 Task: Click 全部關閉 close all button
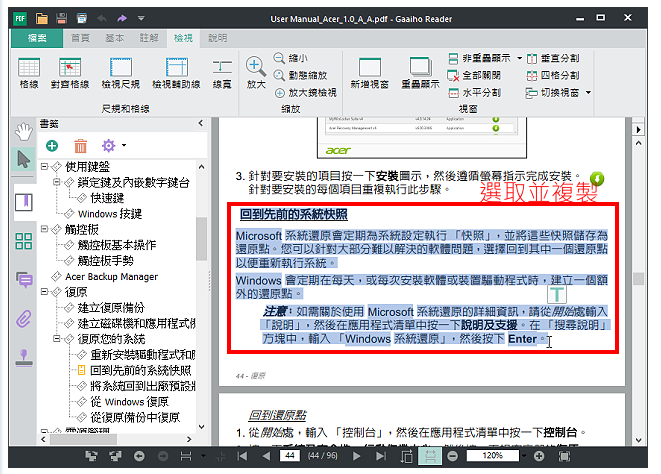pyautogui.click(x=474, y=75)
